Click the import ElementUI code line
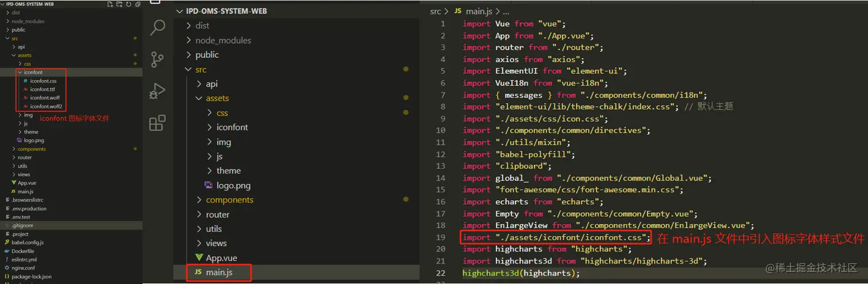This screenshot has height=284, width=868. 545,71
